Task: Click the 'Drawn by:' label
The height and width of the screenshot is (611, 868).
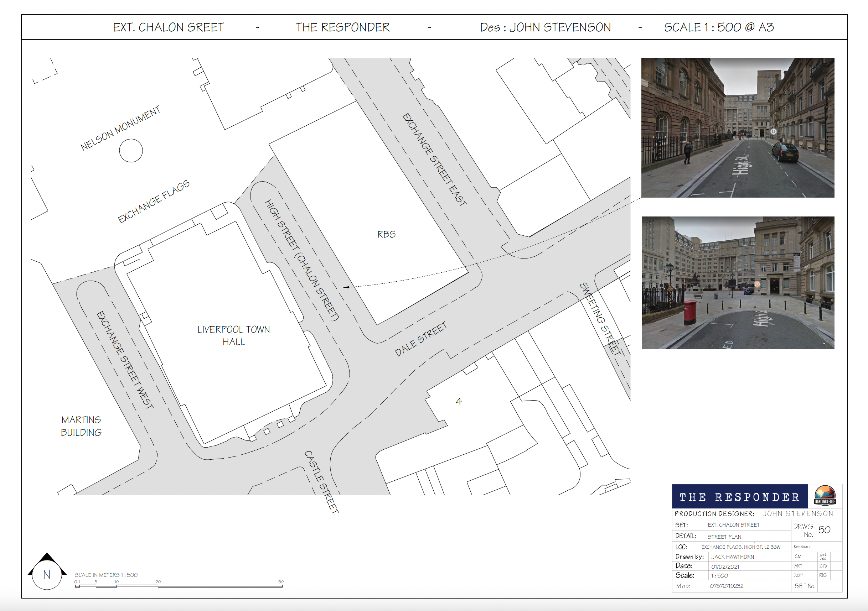Action: click(x=689, y=557)
